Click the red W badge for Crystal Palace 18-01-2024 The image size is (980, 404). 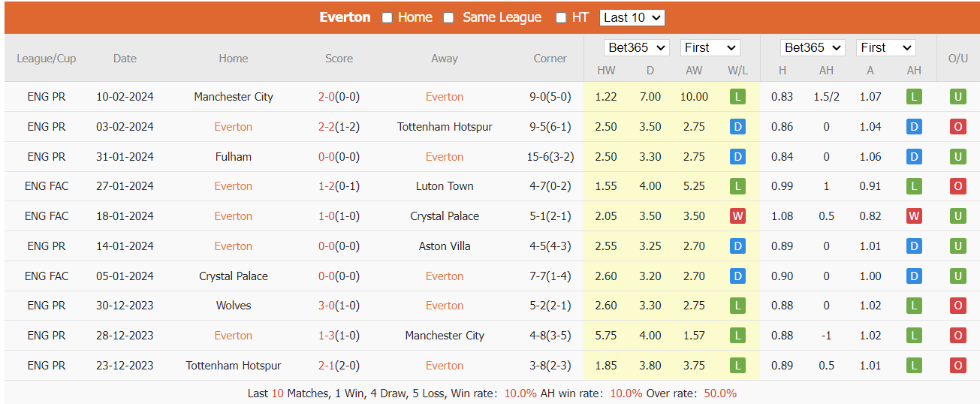point(737,216)
